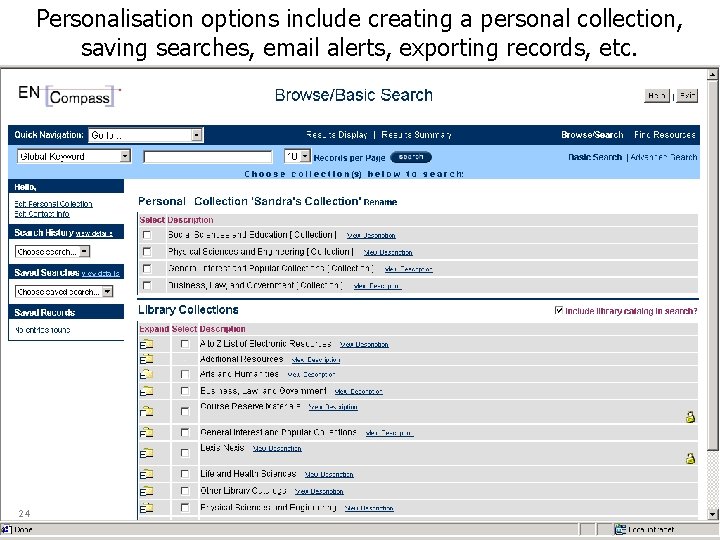
Task: Select the Other Library Catalogs checkbox
Action: (185, 491)
